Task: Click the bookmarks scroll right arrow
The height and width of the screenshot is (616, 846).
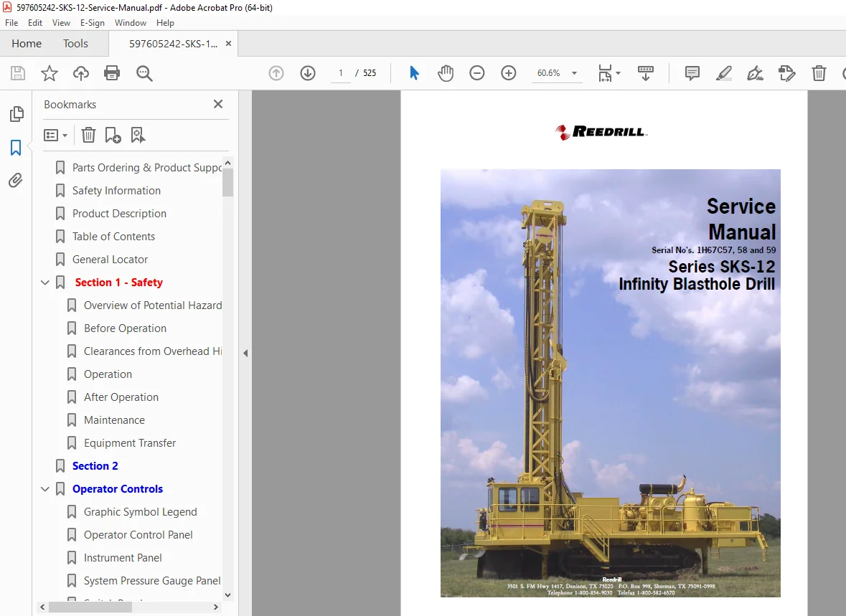Action: 216,607
